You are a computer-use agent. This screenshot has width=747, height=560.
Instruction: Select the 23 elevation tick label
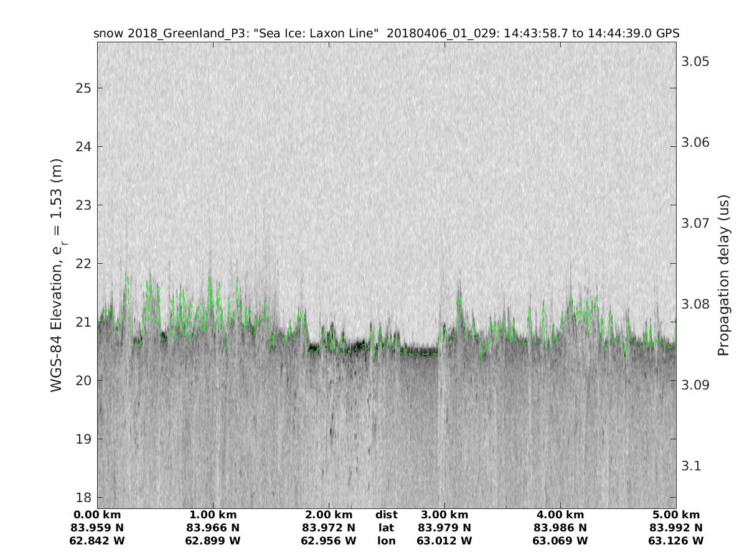click(84, 205)
